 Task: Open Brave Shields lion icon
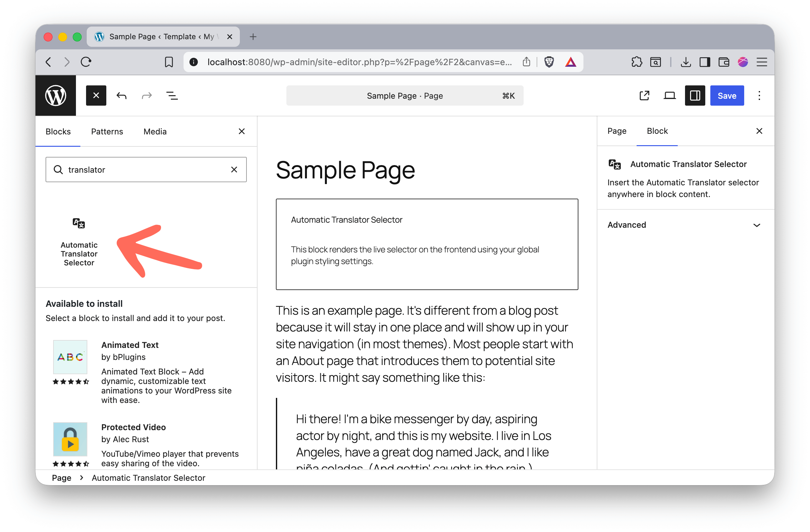(549, 62)
